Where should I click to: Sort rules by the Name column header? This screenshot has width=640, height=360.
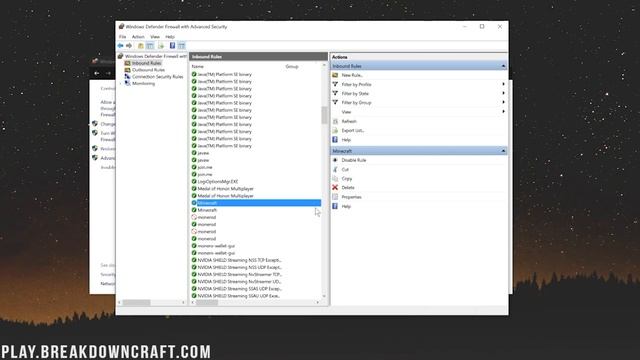tap(198, 67)
